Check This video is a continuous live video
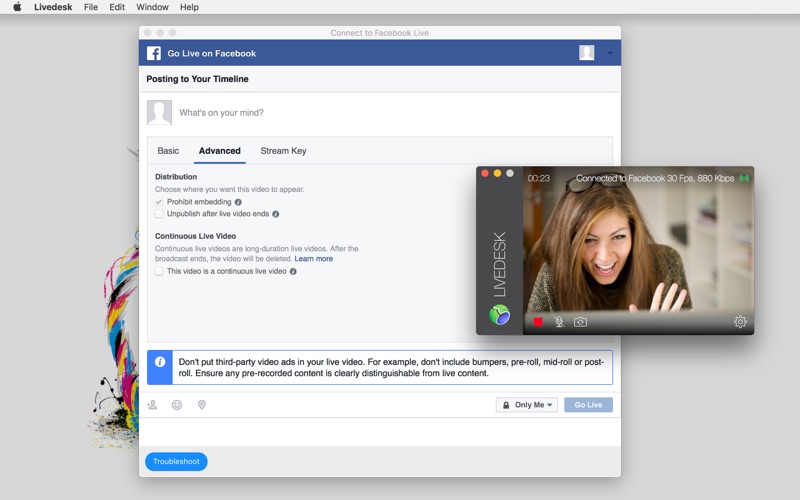800x500 pixels. pyautogui.click(x=159, y=271)
